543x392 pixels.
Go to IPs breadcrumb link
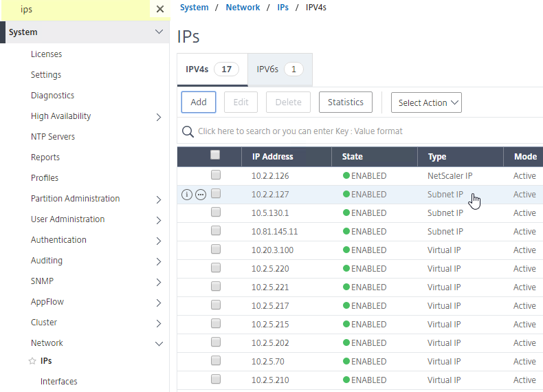coord(283,8)
